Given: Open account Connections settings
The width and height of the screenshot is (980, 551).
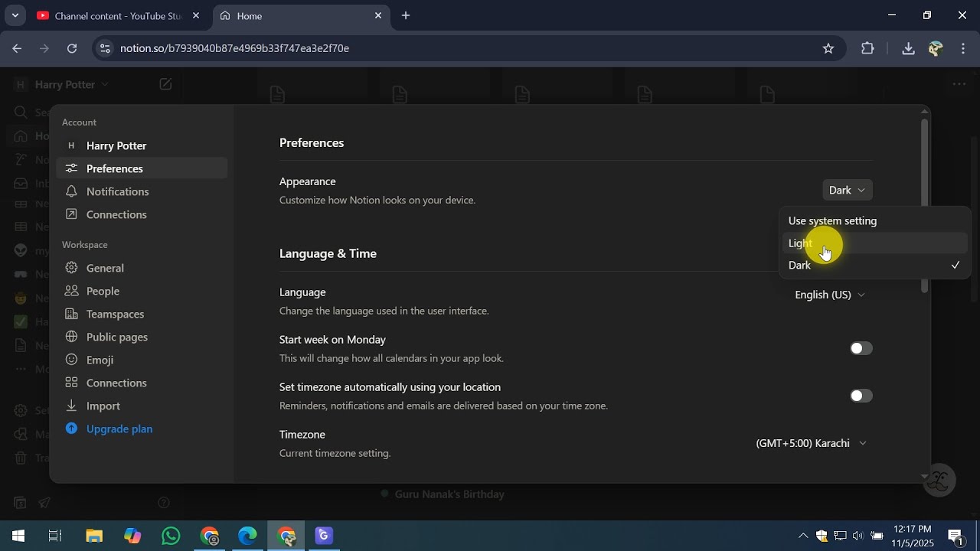Looking at the screenshot, I should [x=142, y=214].
